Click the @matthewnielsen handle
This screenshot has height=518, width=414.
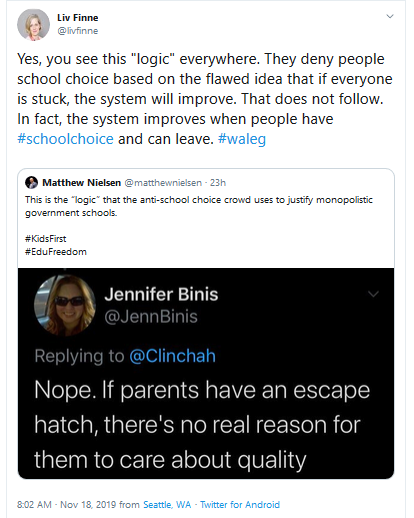tap(163, 183)
